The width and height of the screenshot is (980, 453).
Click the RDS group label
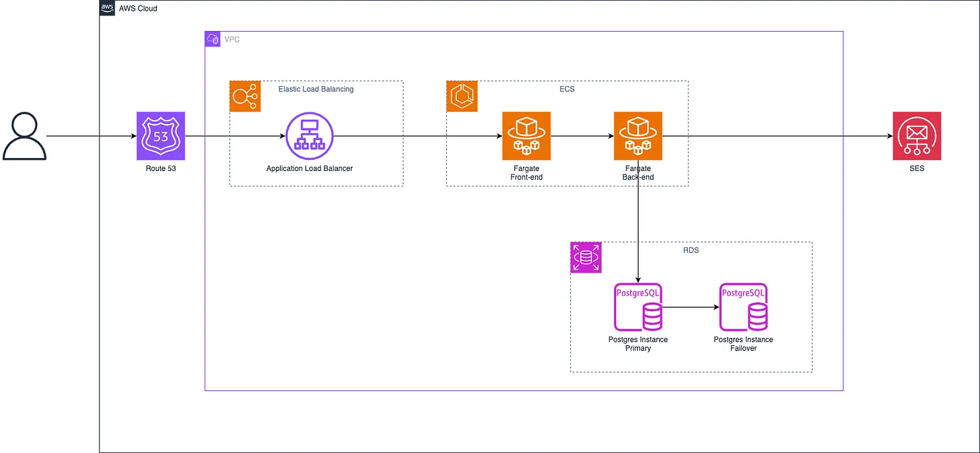click(691, 250)
